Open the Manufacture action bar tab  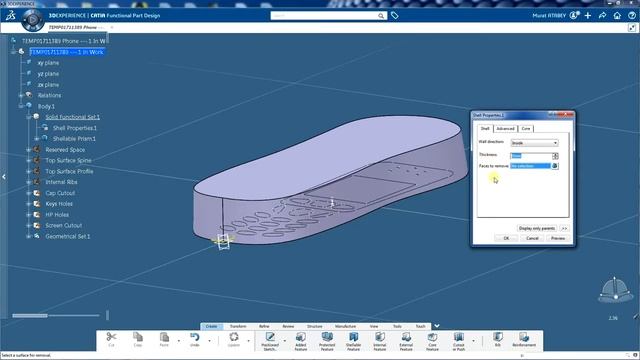click(x=345, y=326)
